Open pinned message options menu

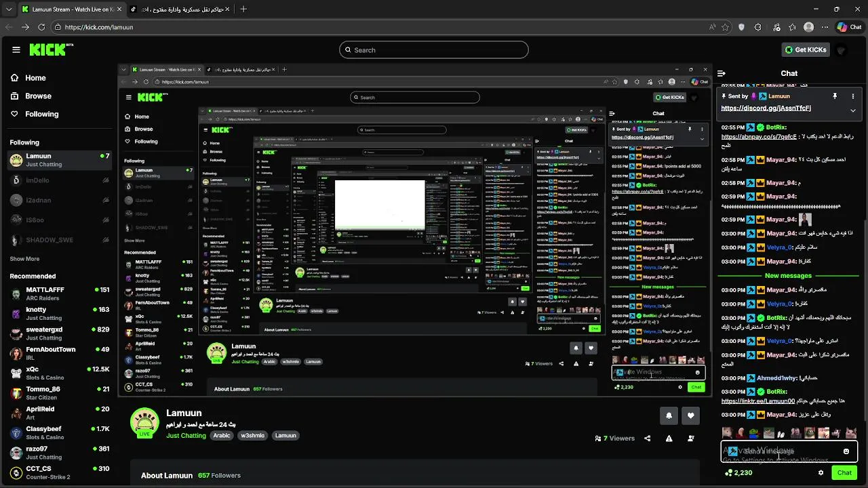click(x=853, y=96)
